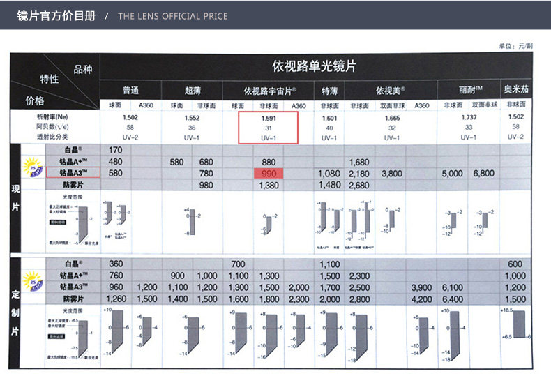Select the 依视路宇宙片 column header

tap(269, 91)
